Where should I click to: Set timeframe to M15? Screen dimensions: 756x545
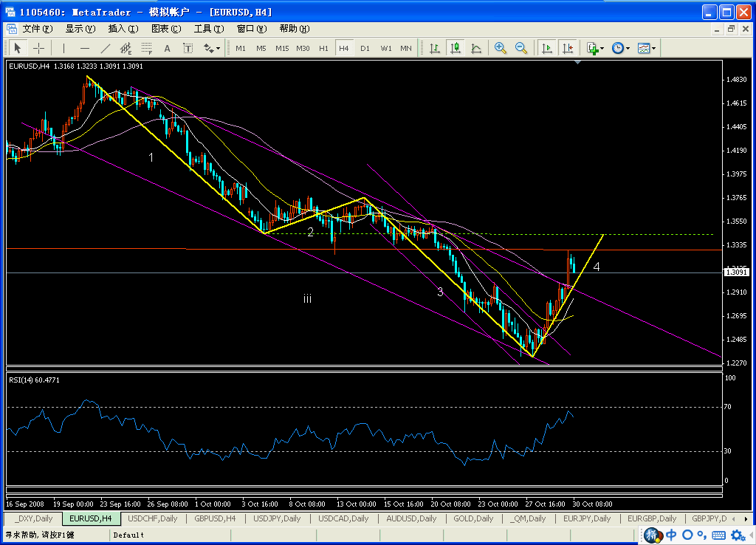282,48
